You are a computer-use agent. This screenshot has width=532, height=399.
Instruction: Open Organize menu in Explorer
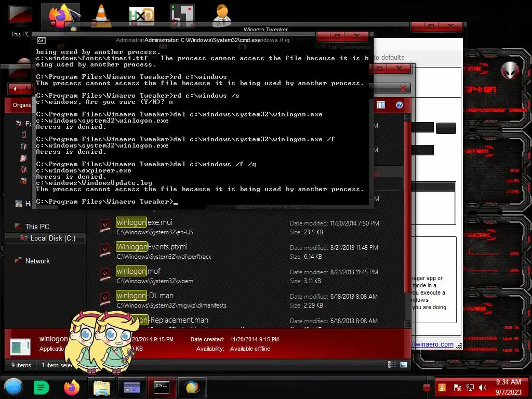pos(22,105)
